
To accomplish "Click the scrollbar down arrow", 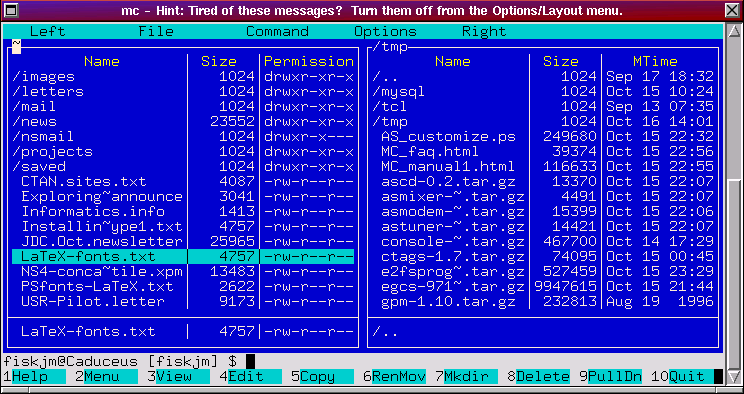I will click(734, 376).
